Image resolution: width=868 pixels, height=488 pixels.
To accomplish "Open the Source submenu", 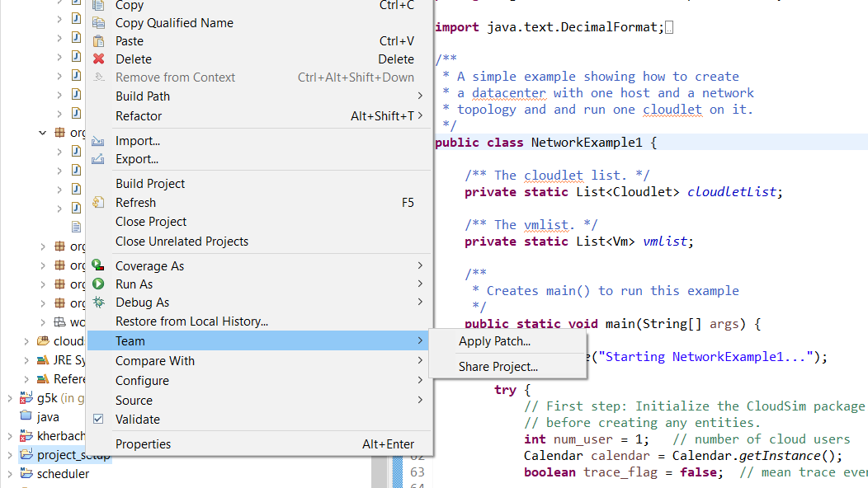I will 259,400.
